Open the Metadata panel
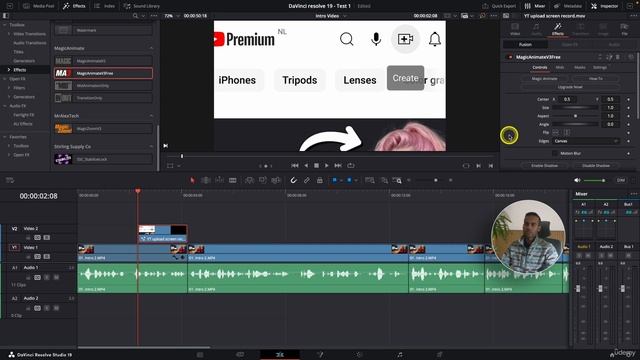Viewport: 640px width, 360px height. (567, 6)
